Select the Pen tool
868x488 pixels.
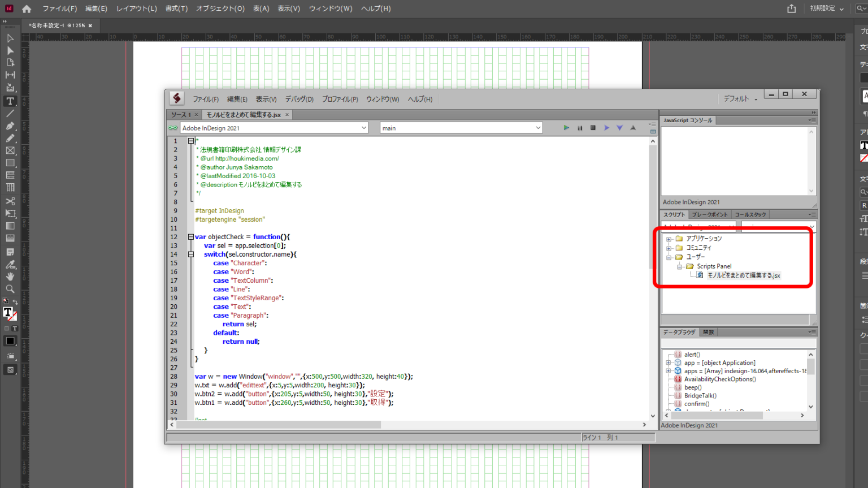(x=10, y=126)
